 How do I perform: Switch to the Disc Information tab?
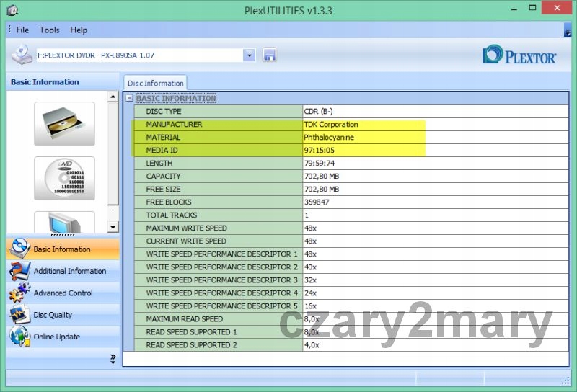[x=155, y=84]
